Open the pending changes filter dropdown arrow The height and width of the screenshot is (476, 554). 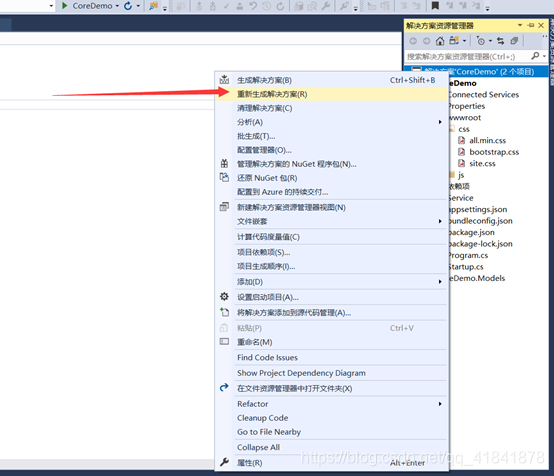tap(490, 41)
